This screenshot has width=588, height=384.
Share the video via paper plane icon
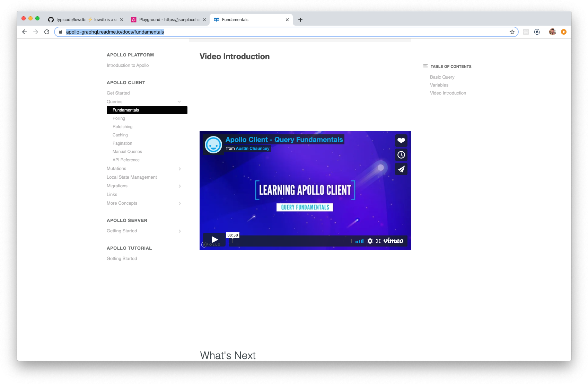pos(401,169)
